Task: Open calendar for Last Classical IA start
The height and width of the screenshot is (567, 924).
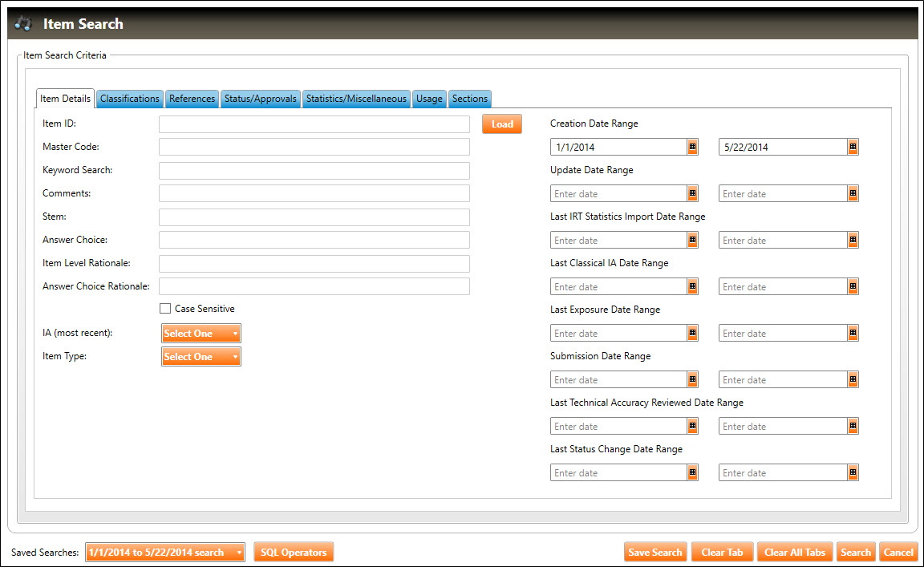Action: 692,287
